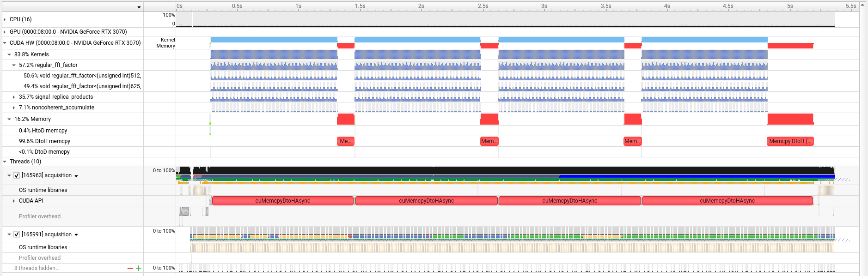Click the small gray profiler overhead marker
Viewport: 868px width, 276px height.
pyautogui.click(x=185, y=211)
